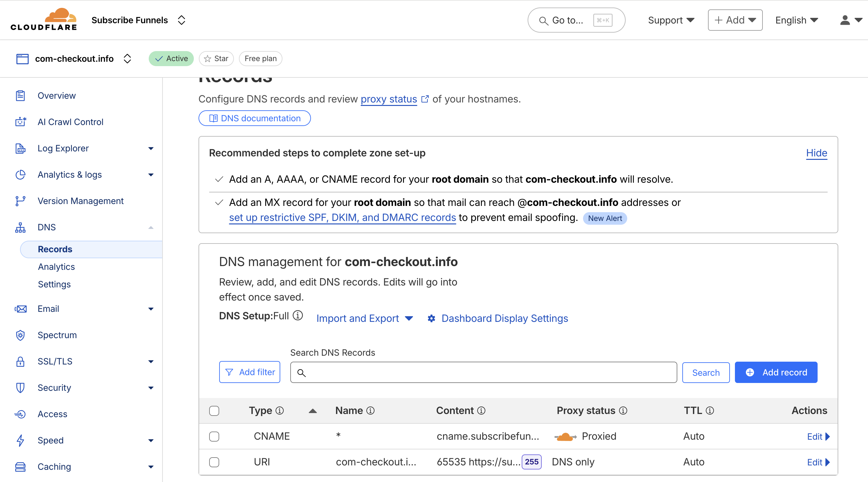Toggle the select-all records checkbox
The width and height of the screenshot is (868, 482).
214,411
